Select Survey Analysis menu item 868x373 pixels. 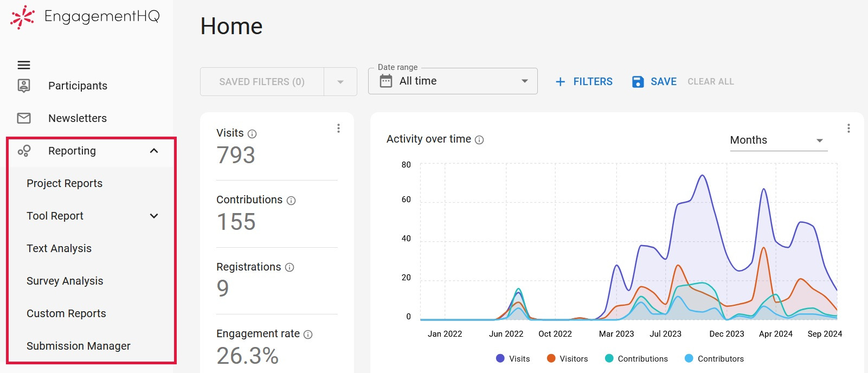(65, 281)
